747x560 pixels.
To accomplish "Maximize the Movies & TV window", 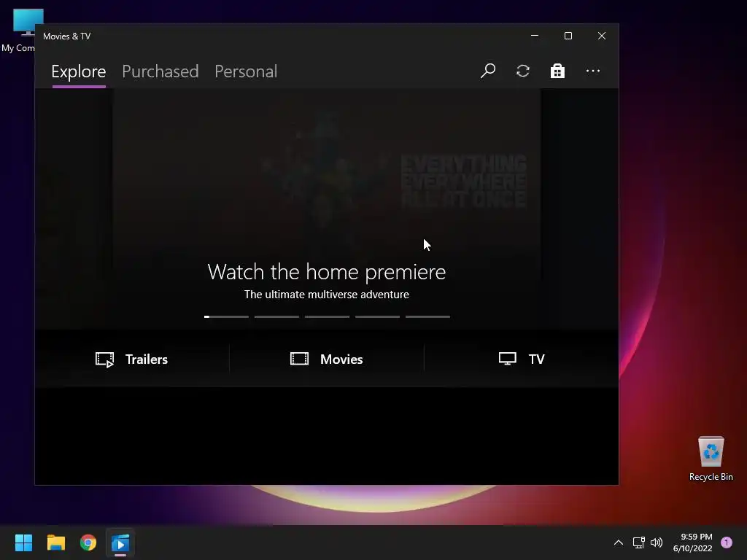I will click(568, 36).
